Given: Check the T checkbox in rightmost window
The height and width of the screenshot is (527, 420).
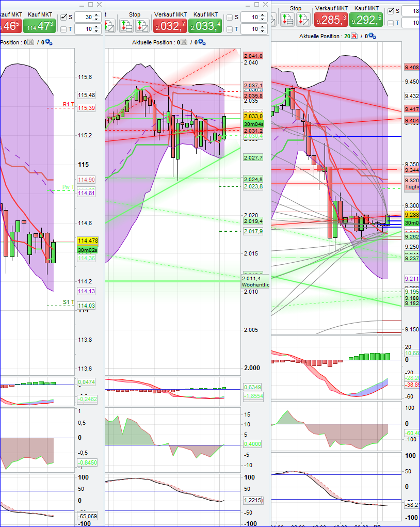Looking at the screenshot, I should 391,23.
